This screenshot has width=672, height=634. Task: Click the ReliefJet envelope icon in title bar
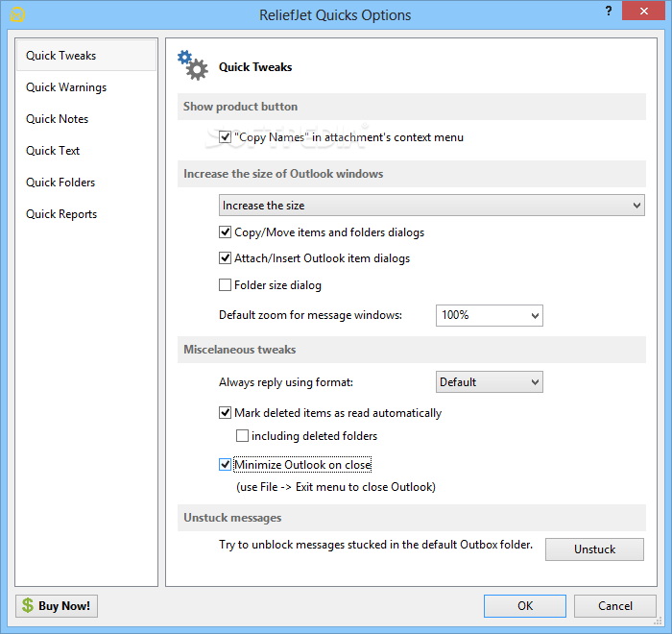coord(17,14)
